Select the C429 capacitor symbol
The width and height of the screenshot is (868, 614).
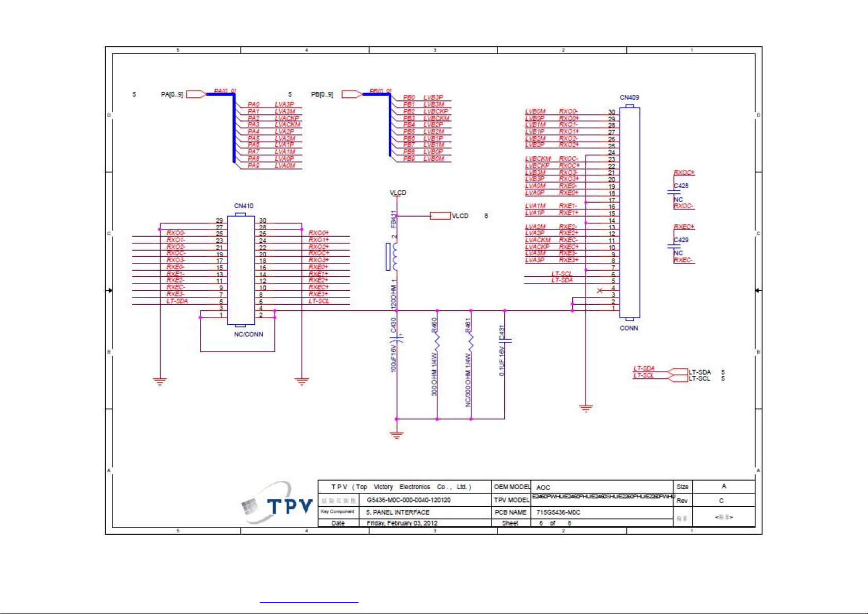click(674, 246)
